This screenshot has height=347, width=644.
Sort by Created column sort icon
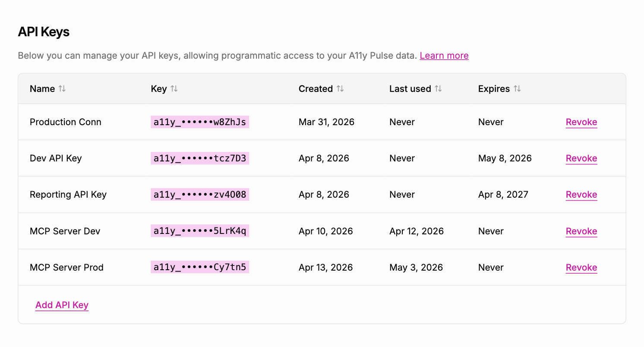click(x=340, y=88)
